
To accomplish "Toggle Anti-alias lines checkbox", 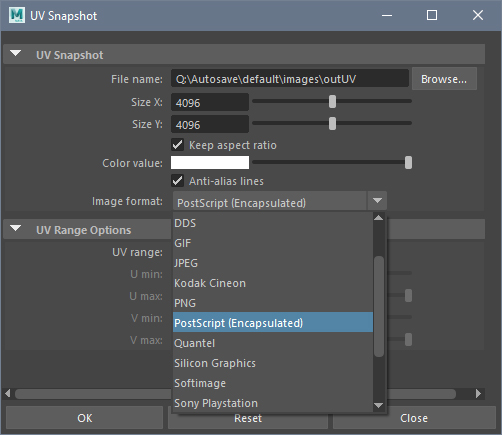I will (177, 181).
